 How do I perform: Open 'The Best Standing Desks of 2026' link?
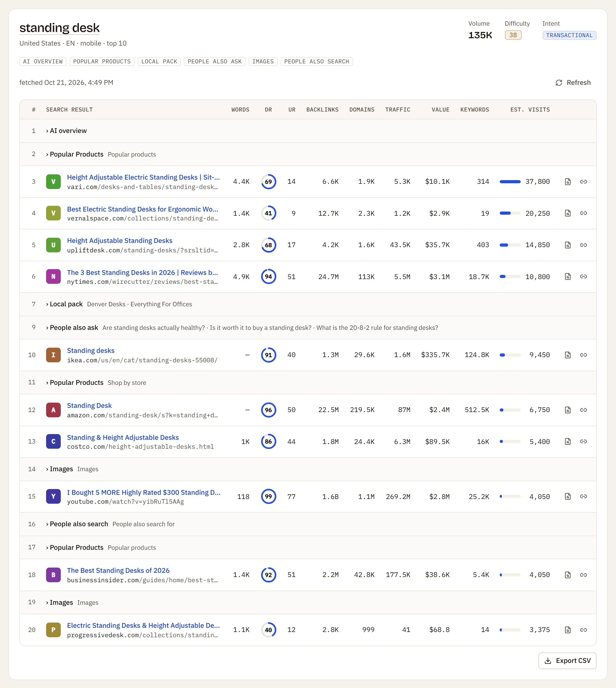click(x=118, y=570)
